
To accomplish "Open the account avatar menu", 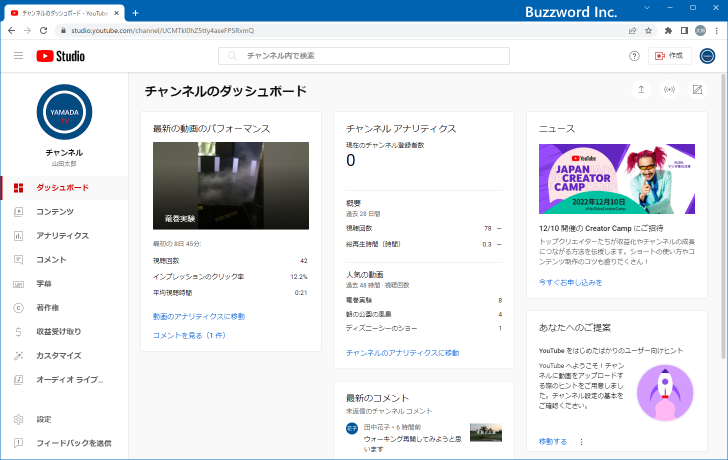I will coord(707,56).
